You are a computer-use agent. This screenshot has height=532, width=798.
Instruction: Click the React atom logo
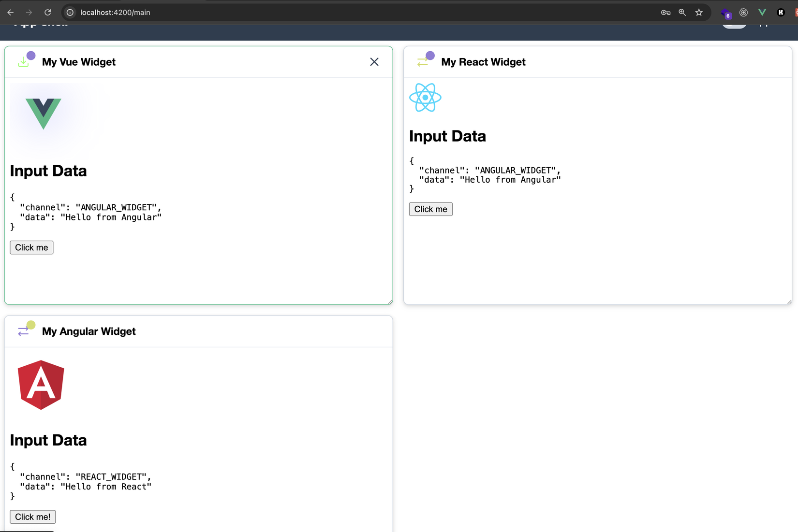point(425,98)
